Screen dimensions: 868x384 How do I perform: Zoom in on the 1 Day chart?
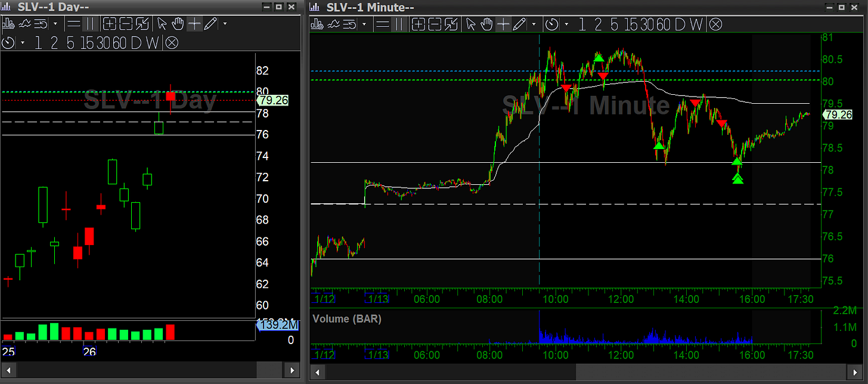pyautogui.click(x=110, y=24)
